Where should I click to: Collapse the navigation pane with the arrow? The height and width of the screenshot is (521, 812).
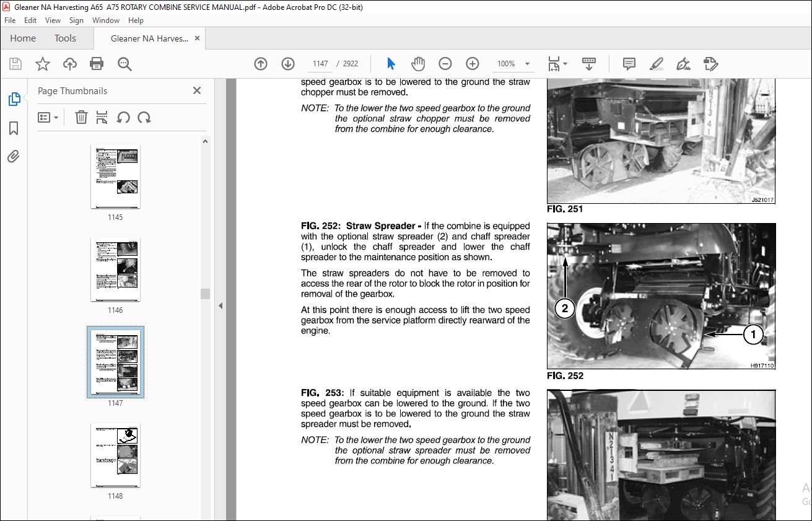click(220, 305)
